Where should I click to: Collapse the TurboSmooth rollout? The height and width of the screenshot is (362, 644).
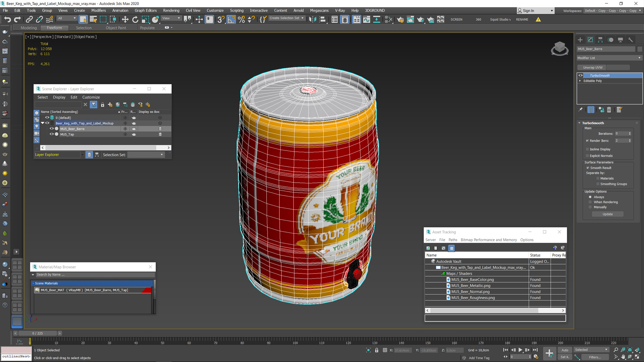click(x=579, y=123)
